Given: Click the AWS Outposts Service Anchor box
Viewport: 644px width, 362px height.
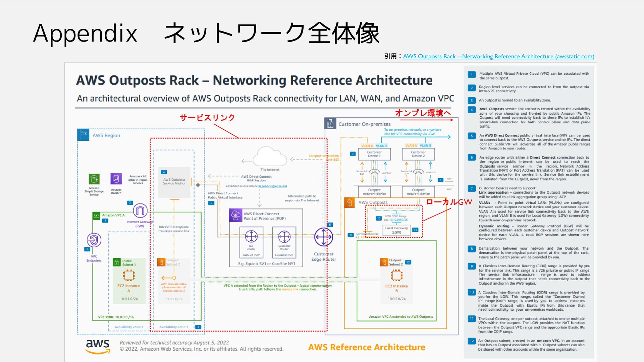Looking at the screenshot, I should click(174, 182).
